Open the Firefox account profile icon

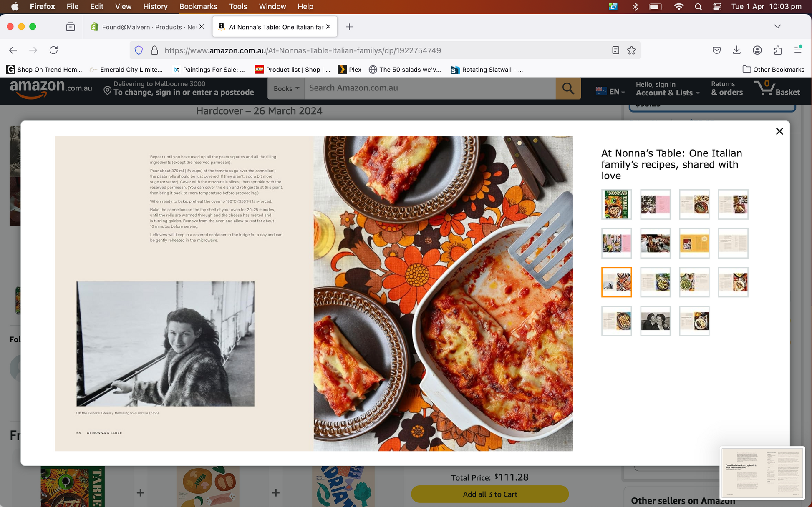click(757, 50)
